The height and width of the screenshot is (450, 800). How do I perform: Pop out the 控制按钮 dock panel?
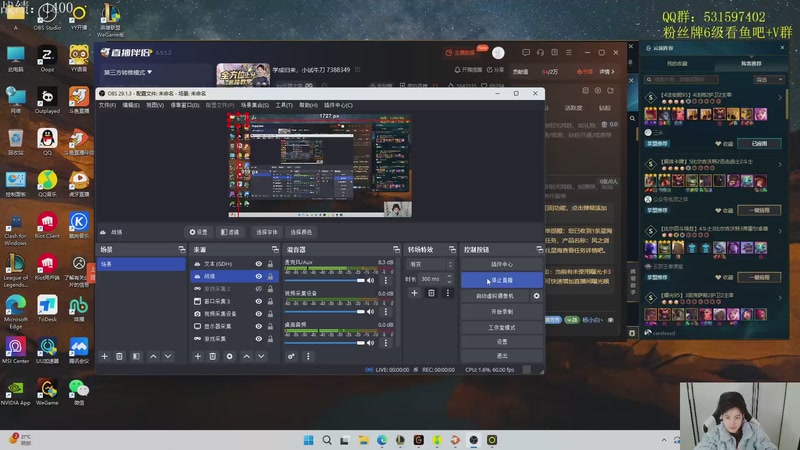click(x=539, y=249)
